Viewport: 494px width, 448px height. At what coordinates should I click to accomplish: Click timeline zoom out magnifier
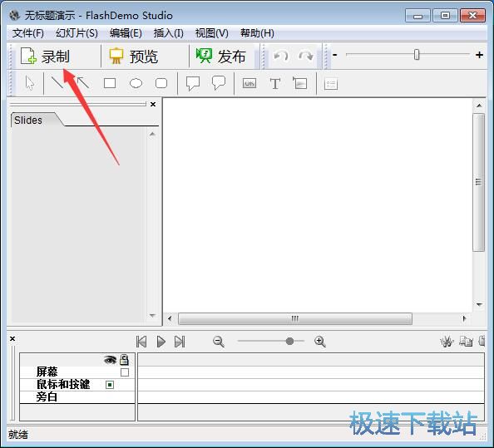(219, 342)
